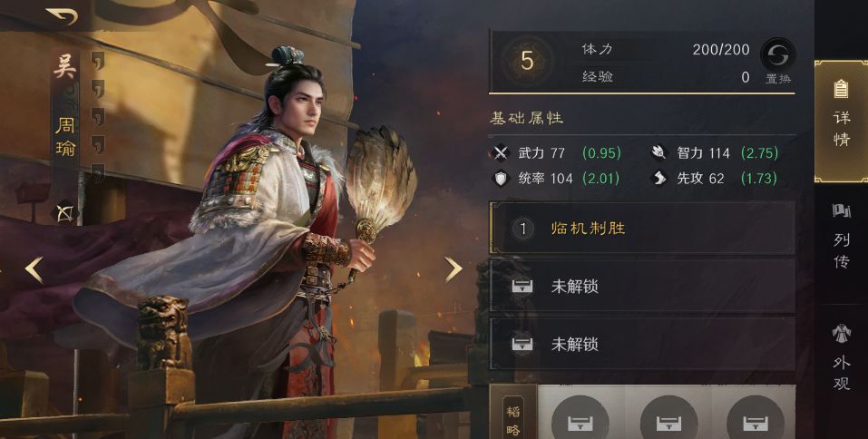Switch to the 列传 biography tab
Viewport: 868px width, 439px height.
pos(841,237)
